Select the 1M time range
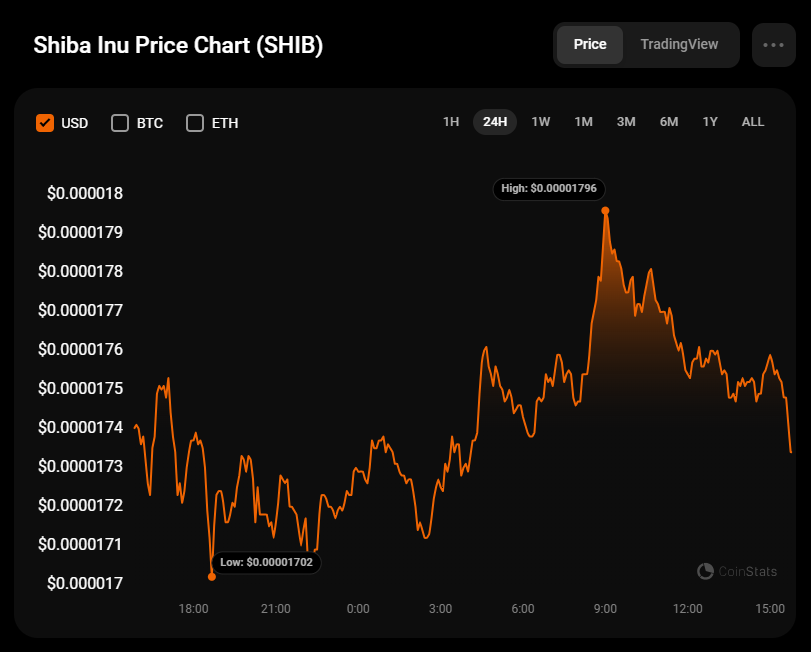 (584, 122)
